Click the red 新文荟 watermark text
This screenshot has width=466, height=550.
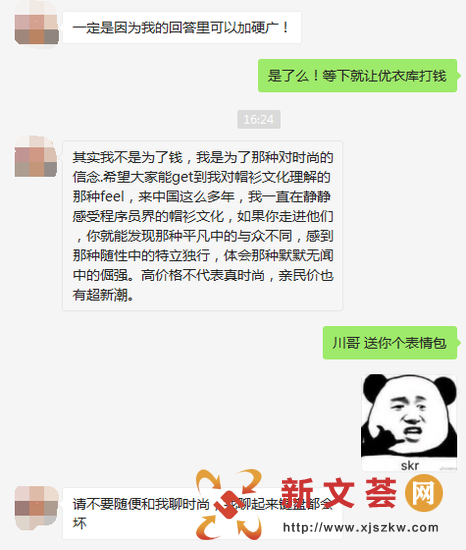[x=339, y=493]
